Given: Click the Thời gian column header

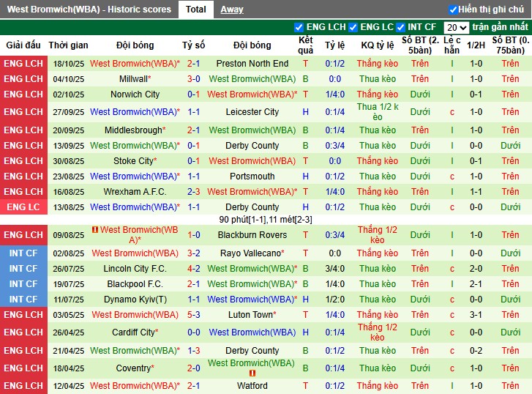Looking at the screenshot, I should point(68,45).
